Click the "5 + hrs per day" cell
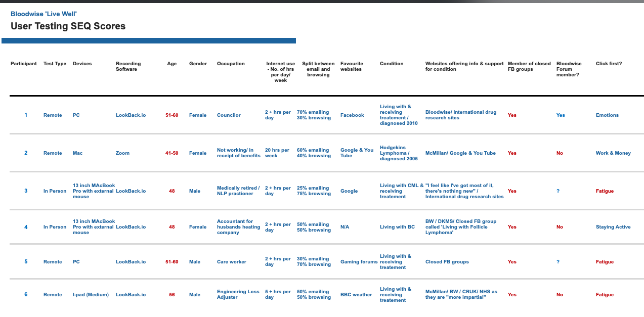The image size is (644, 317). pyautogui.click(x=278, y=295)
